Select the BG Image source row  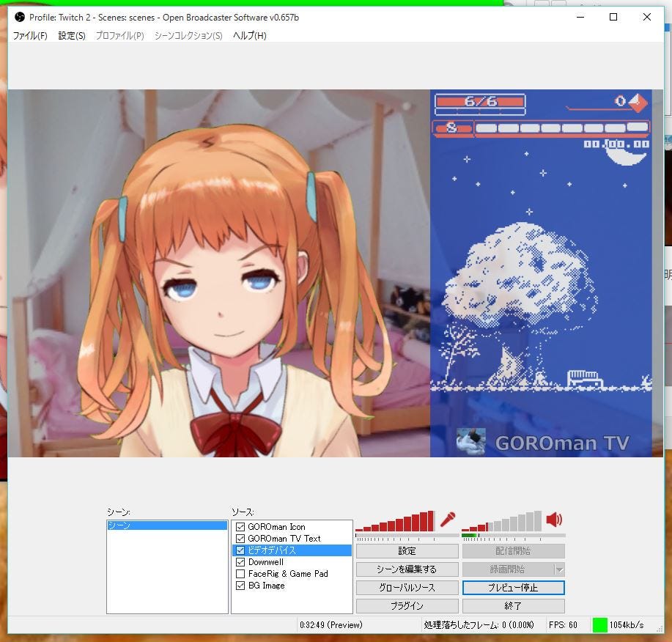tap(292, 586)
